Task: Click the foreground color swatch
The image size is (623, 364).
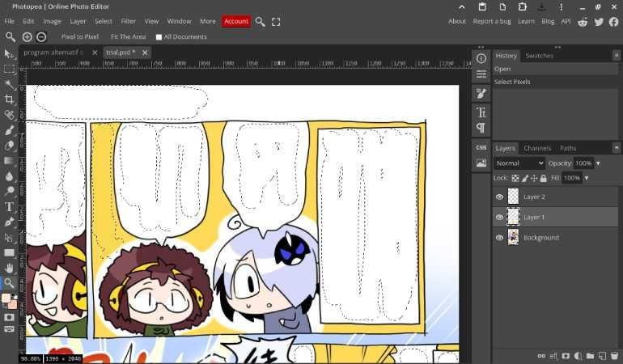Action: coord(6,298)
